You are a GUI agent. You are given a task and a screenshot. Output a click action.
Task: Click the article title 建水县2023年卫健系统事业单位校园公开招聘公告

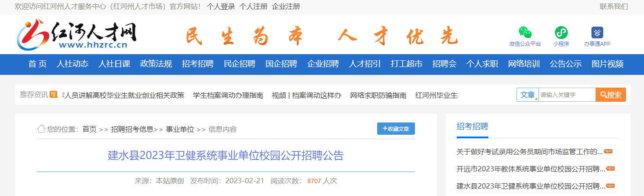click(x=226, y=155)
